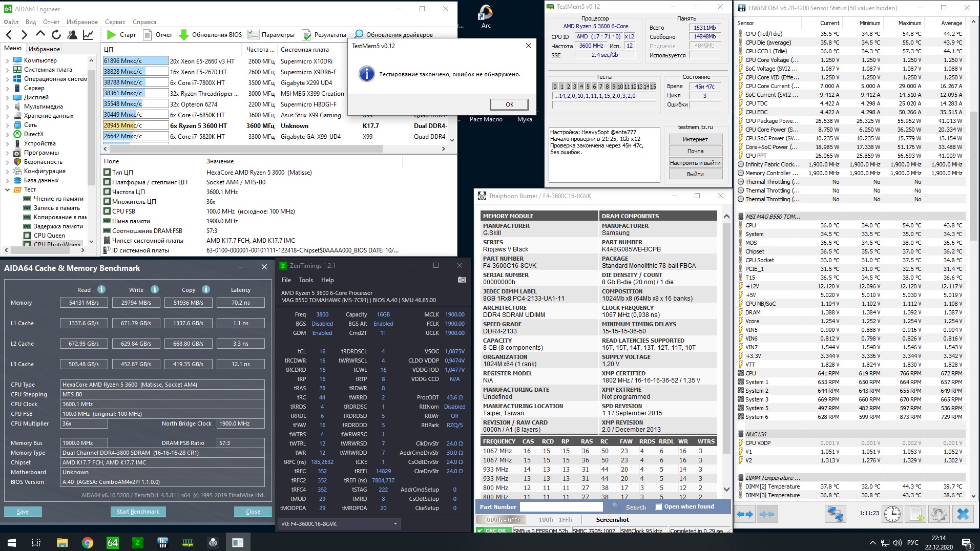
Task: Open Параметры in AIDA64 toolbar
Action: click(271, 35)
